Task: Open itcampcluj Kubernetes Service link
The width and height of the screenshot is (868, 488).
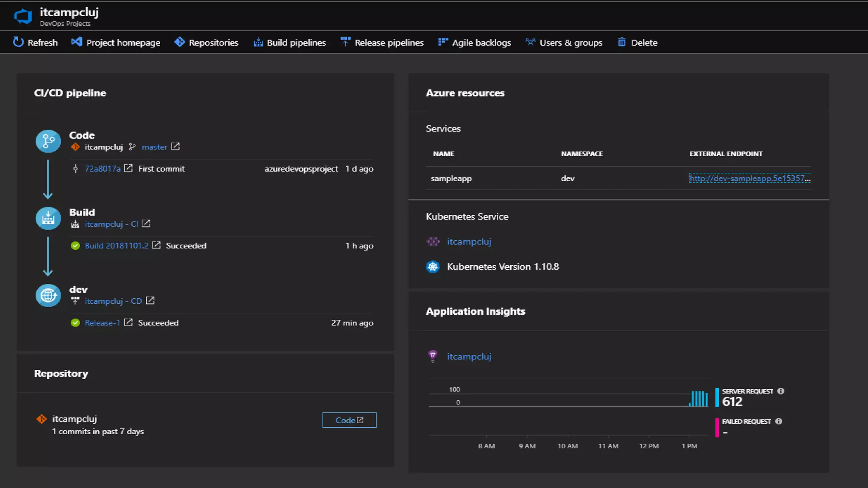Action: (x=469, y=241)
